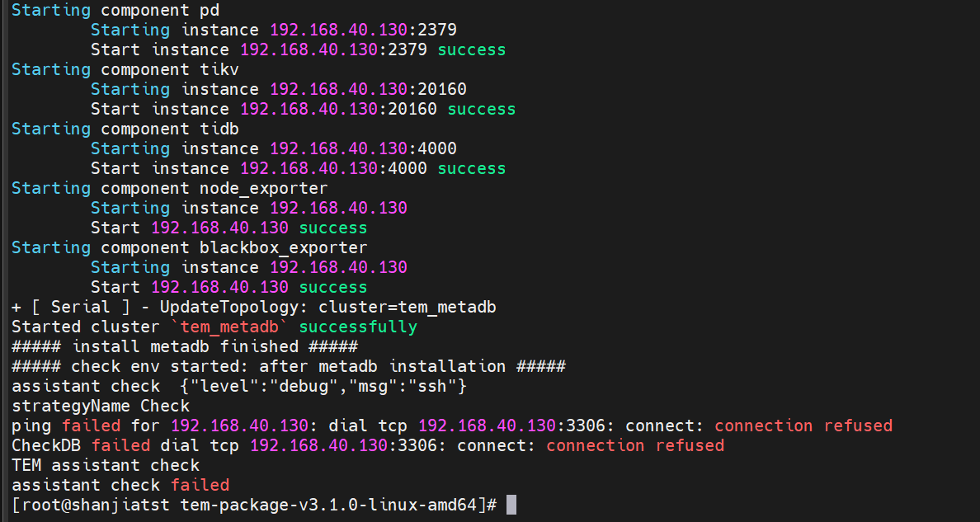Viewport: 980px width, 522px height.
Task: Click the "strategyName Check" line
Action: pyautogui.click(x=101, y=406)
